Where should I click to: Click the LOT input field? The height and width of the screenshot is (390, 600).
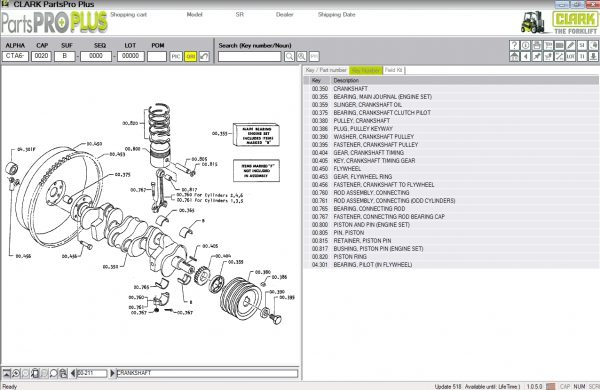click(130, 56)
